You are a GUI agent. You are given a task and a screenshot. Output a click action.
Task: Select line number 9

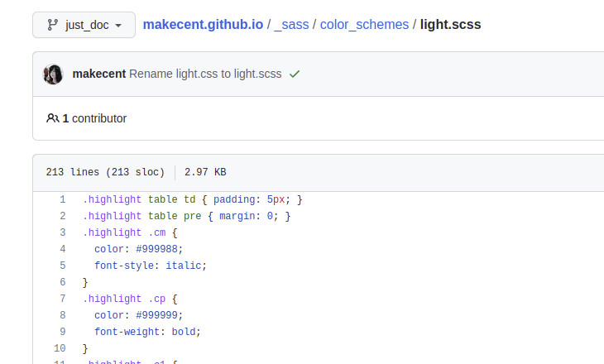(x=63, y=332)
